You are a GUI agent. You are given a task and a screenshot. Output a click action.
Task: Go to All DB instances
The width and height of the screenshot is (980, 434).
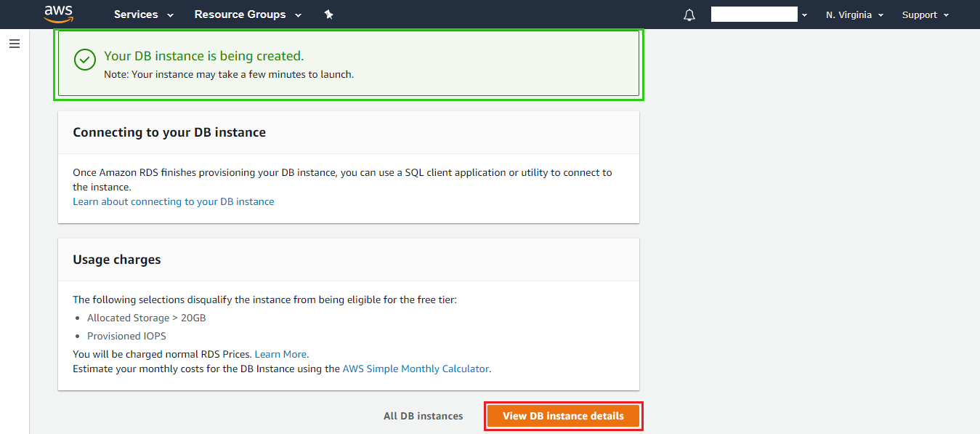pos(423,416)
